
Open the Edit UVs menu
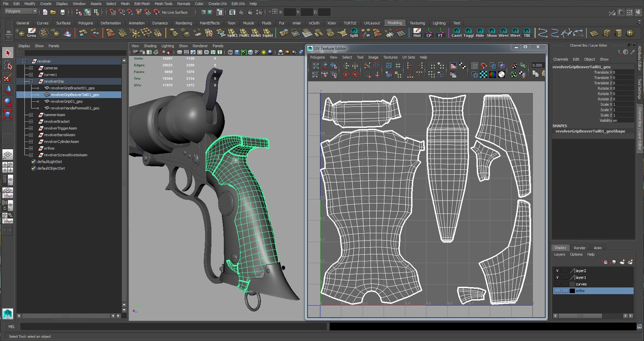pyautogui.click(x=237, y=4)
